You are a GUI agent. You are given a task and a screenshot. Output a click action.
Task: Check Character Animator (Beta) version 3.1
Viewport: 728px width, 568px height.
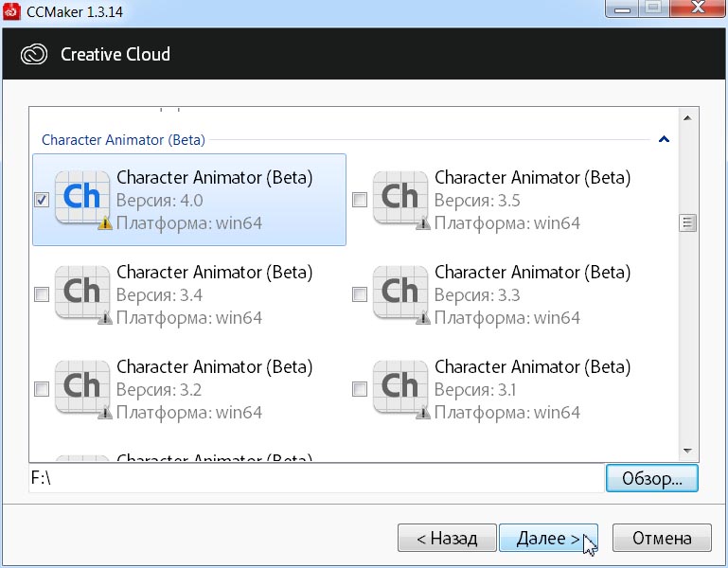tap(360, 389)
